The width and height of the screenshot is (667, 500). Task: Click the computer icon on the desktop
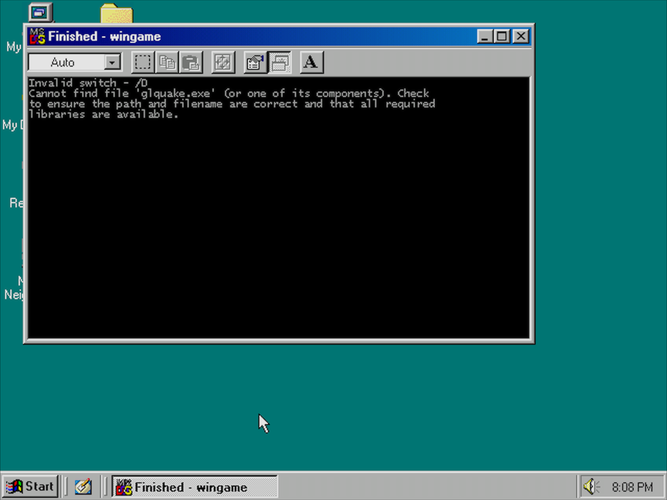click(40, 13)
